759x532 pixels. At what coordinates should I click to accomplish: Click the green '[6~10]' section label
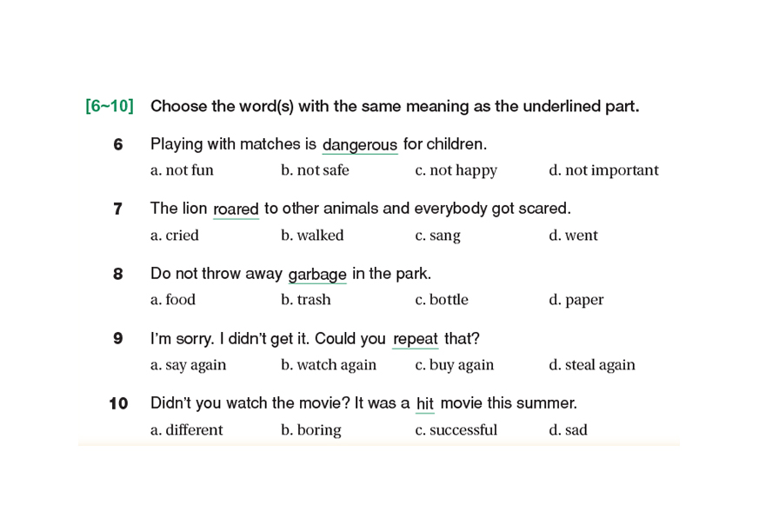click(x=110, y=106)
